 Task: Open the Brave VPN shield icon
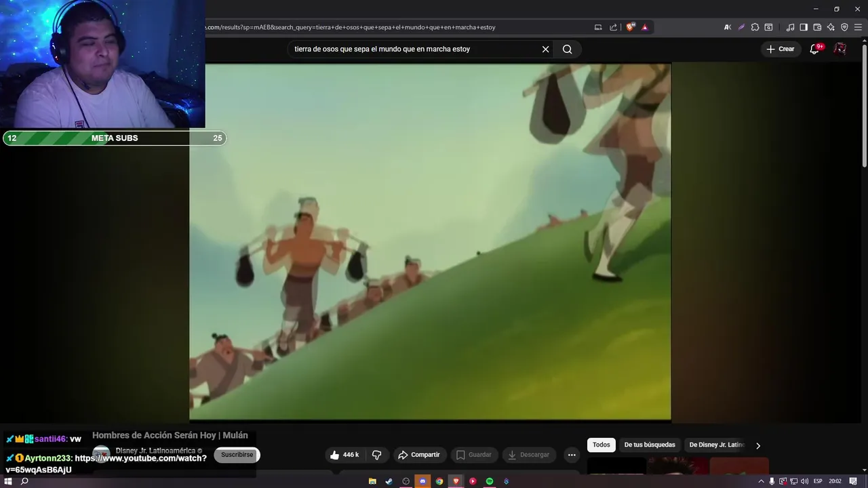(844, 27)
